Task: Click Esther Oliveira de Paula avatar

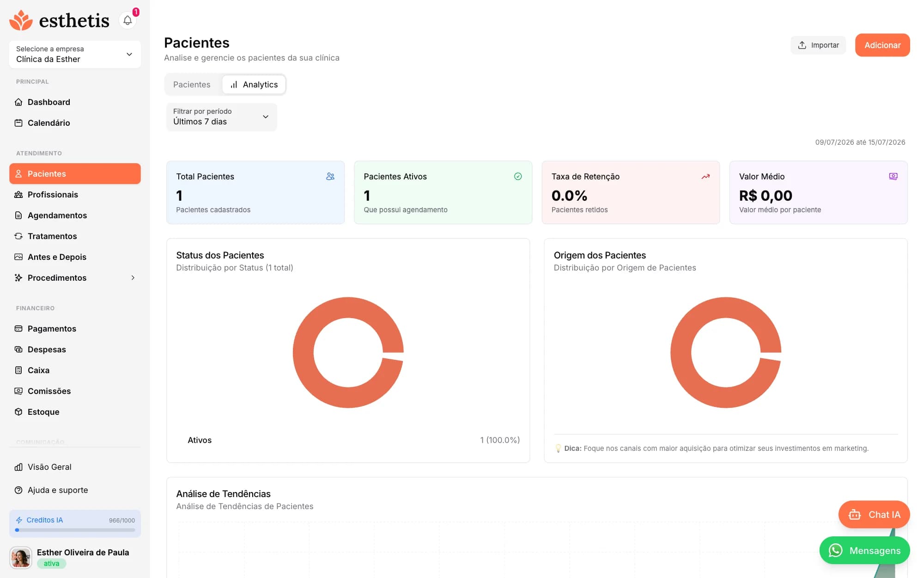Action: [21, 558]
